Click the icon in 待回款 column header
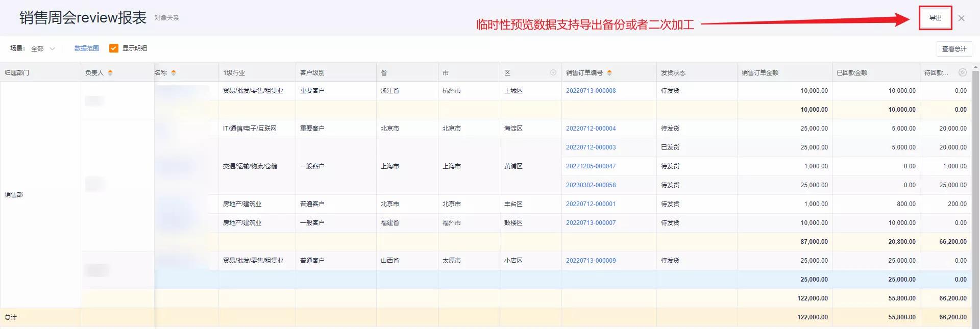The image size is (980, 329). click(x=963, y=72)
